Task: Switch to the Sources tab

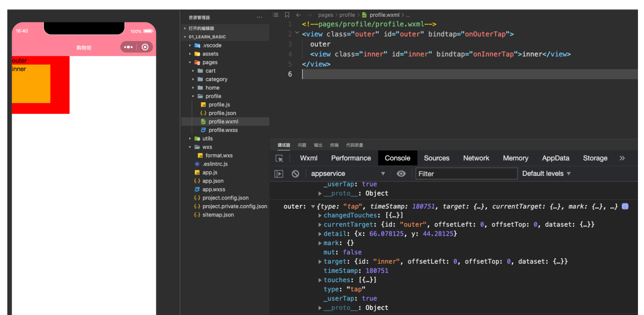Action: [437, 158]
